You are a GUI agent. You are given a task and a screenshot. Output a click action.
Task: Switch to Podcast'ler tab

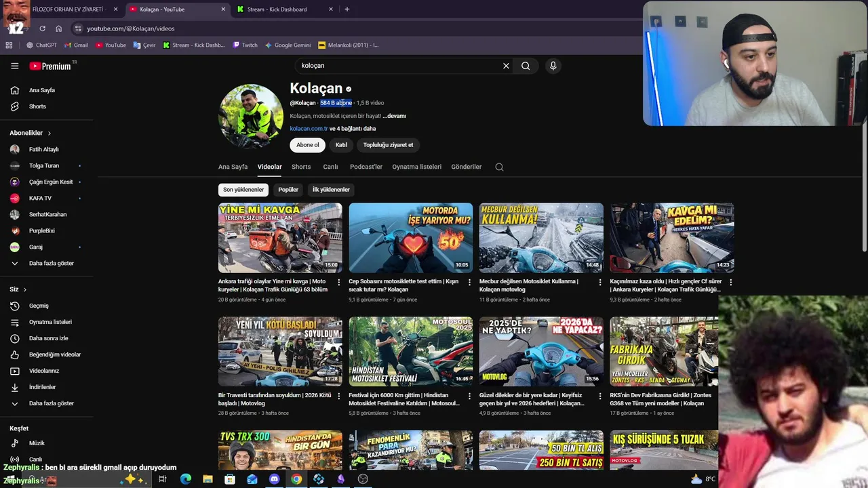pos(366,167)
